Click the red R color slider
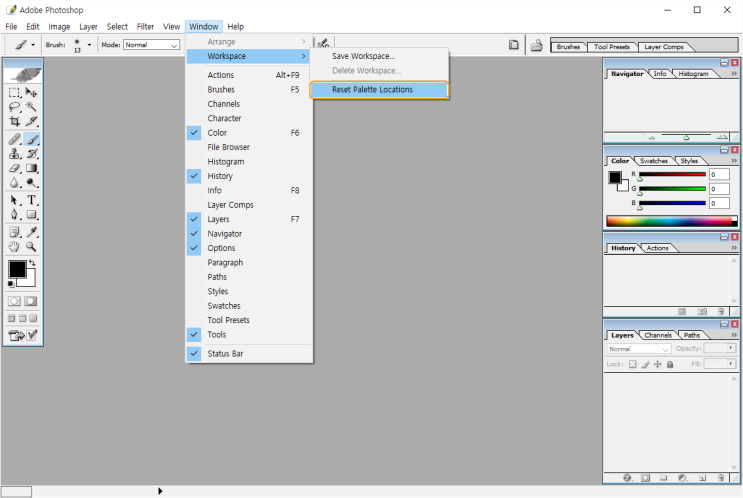The image size is (743, 498). click(672, 174)
